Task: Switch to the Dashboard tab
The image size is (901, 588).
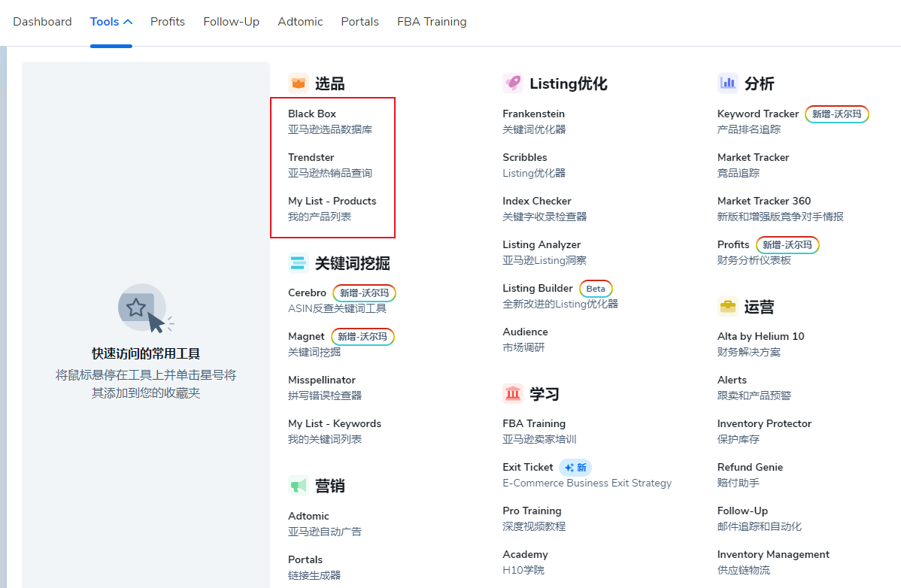Action: pos(42,21)
